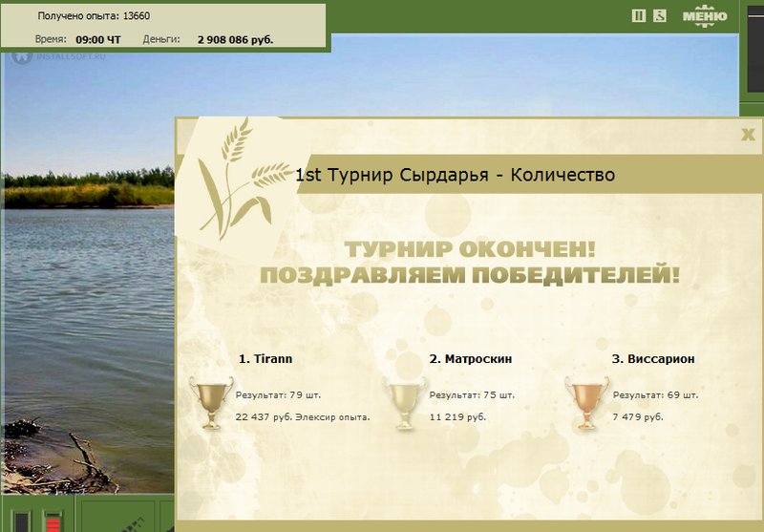Select second place name 2. Матроскин

click(471, 359)
